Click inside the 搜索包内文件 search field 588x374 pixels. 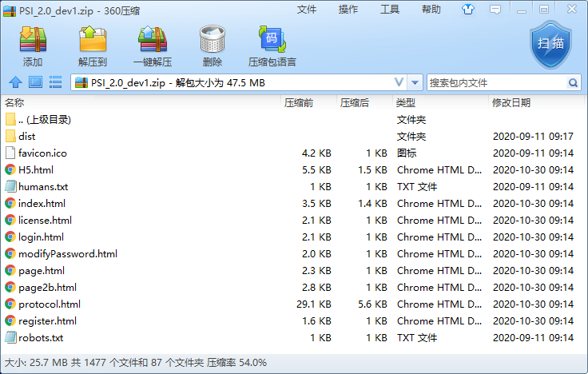click(496, 82)
